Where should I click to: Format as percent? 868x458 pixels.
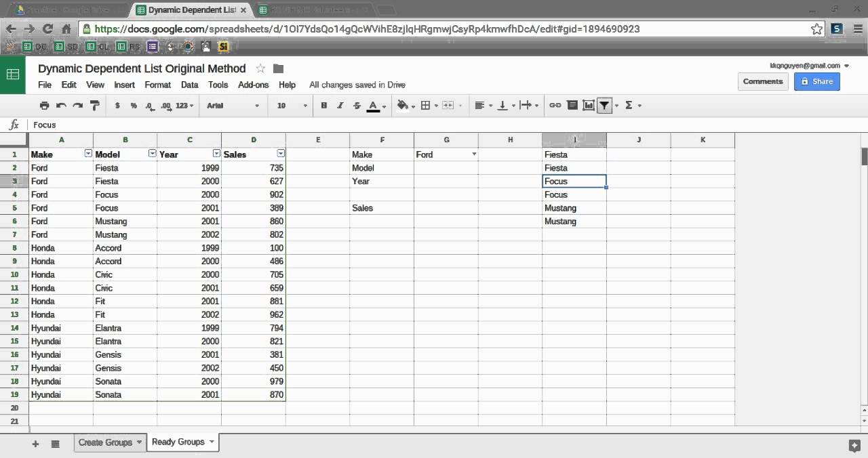pyautogui.click(x=133, y=105)
